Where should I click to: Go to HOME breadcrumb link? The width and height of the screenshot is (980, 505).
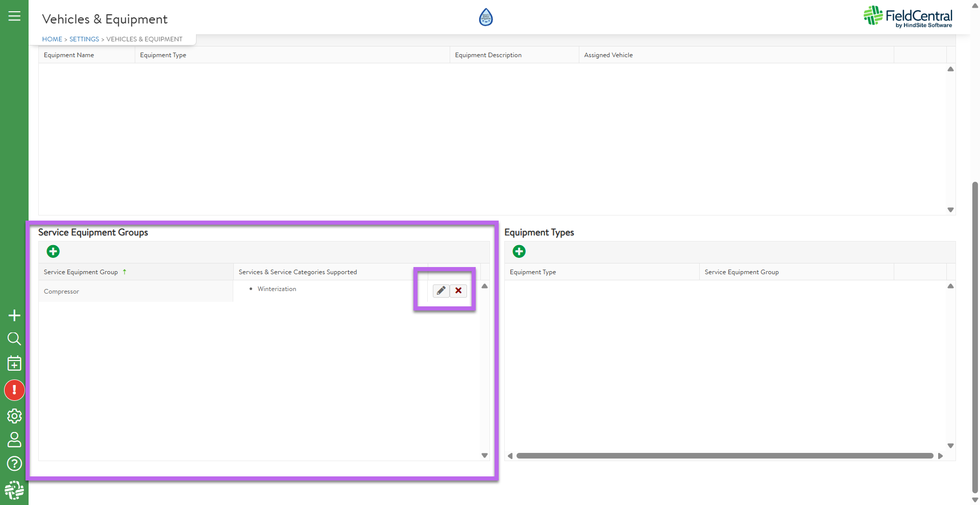52,39
